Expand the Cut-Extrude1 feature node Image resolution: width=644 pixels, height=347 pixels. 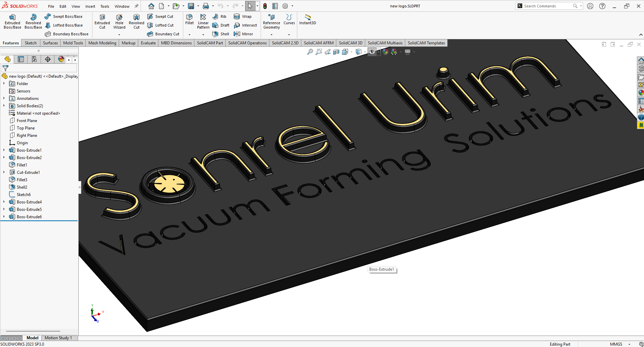4,172
